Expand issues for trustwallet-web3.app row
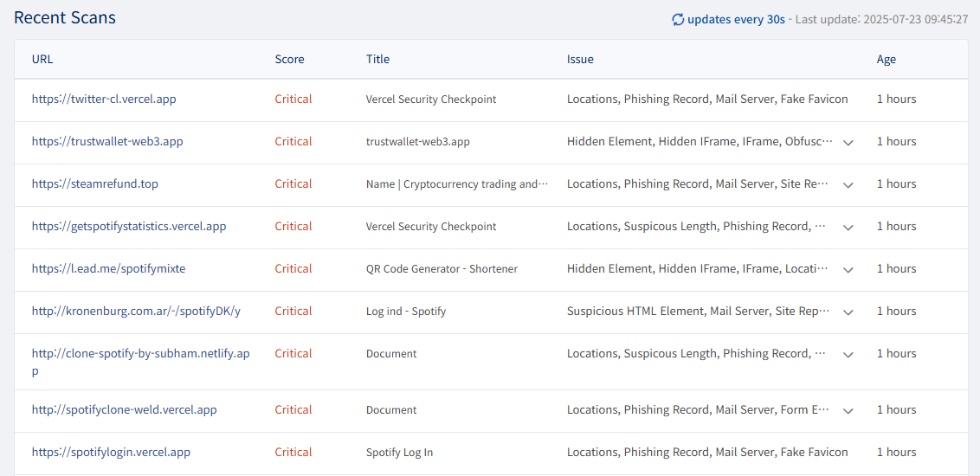 [x=848, y=142]
